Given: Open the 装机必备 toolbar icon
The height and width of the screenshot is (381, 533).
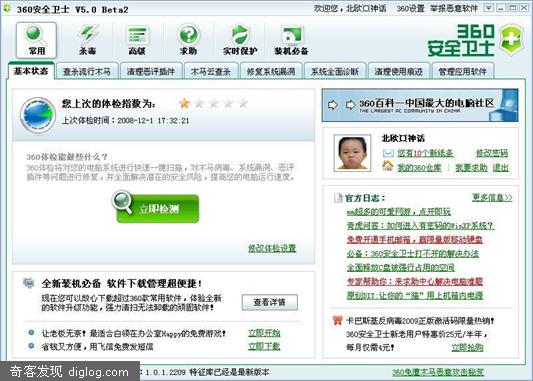Looking at the screenshot, I should tap(291, 40).
